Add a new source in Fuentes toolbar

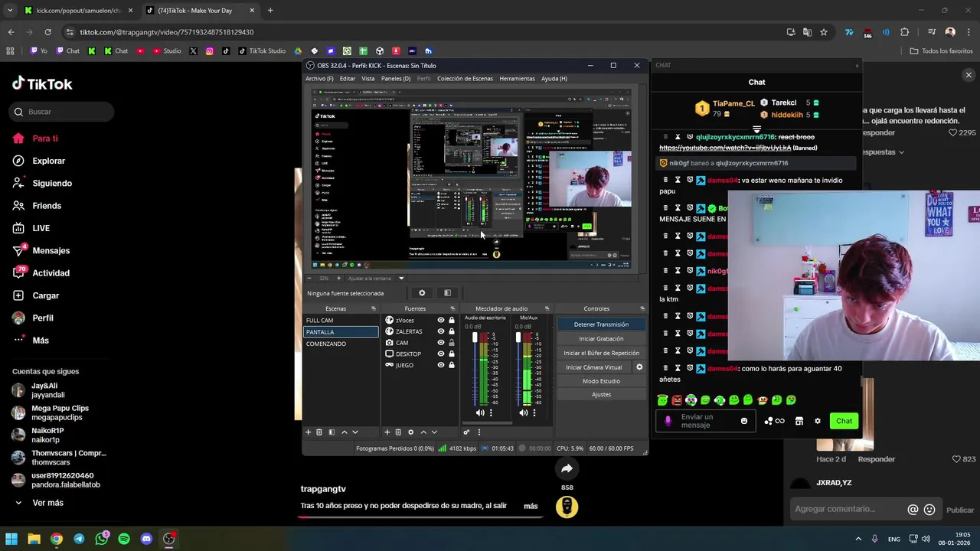click(387, 432)
